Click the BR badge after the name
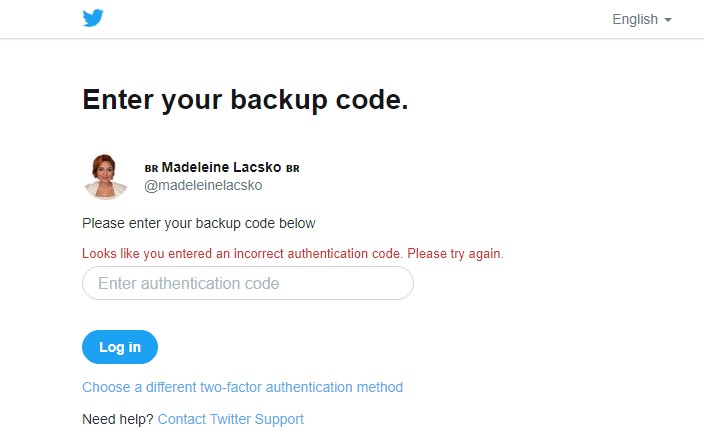 pyautogui.click(x=293, y=168)
